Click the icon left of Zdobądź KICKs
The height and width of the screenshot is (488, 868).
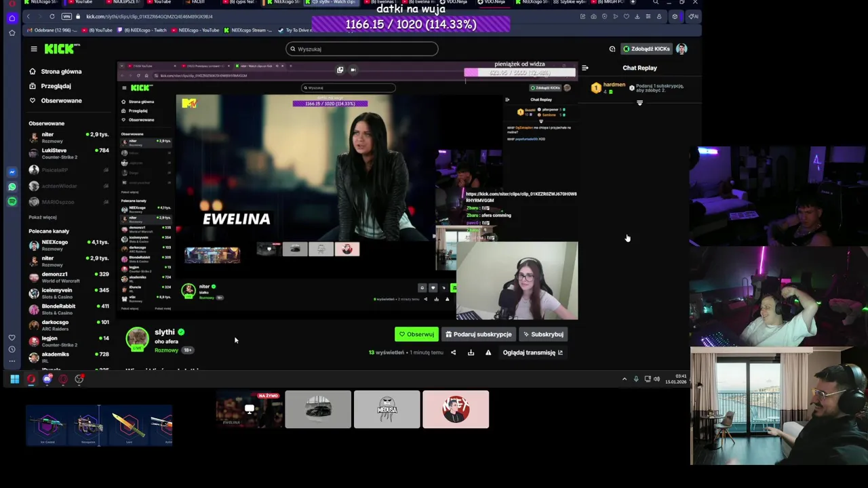612,49
